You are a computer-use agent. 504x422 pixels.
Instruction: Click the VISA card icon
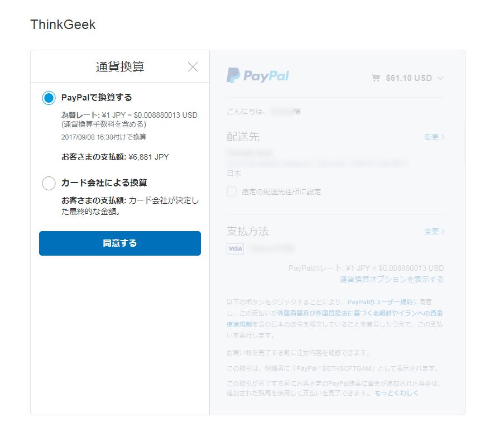click(x=236, y=248)
